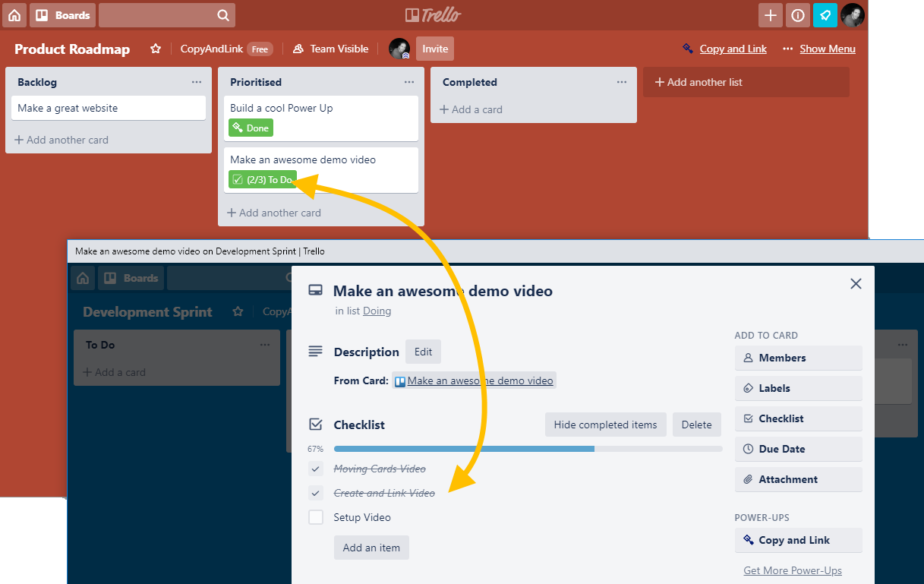Uncheck Moving Cards Video item
The height and width of the screenshot is (584, 924).
(x=316, y=469)
